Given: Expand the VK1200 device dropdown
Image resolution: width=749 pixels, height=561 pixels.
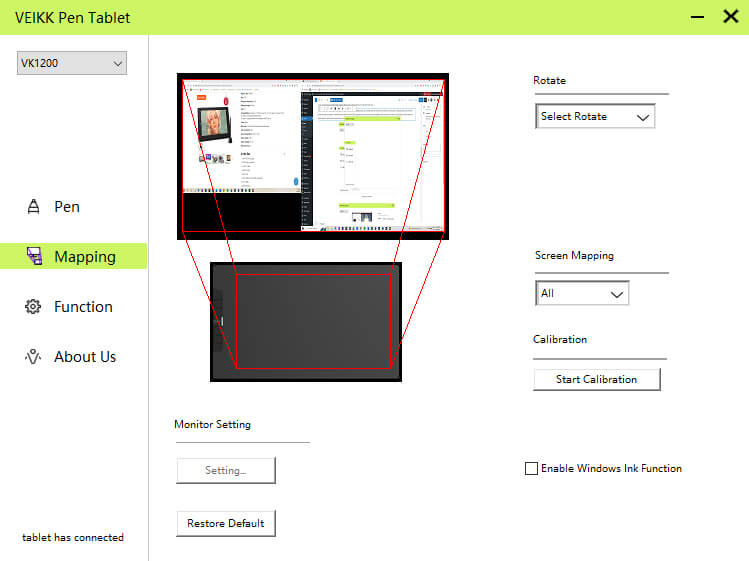Looking at the screenshot, I should point(72,63).
